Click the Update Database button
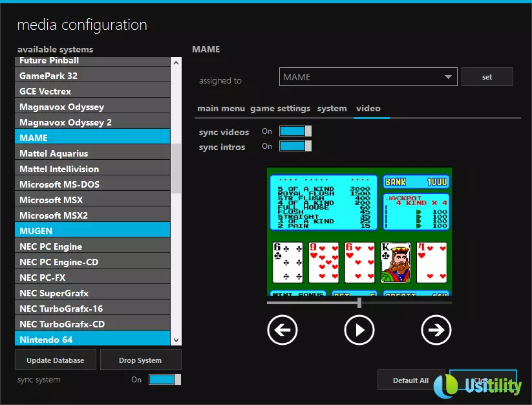Viewport: 532px width, 405px height. [56, 360]
